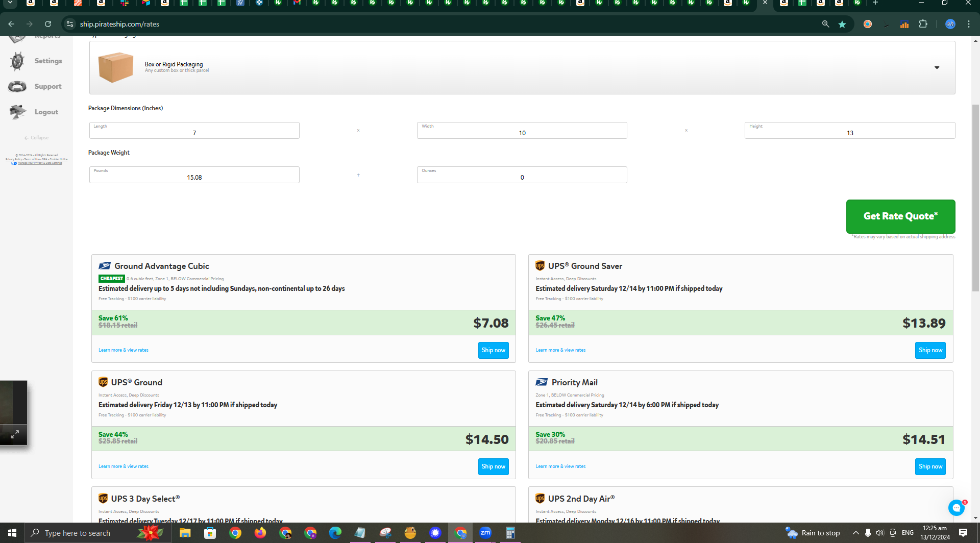Screen dimensions: 980x543
Task: Open Microsoft Store from the taskbar
Action: point(210,533)
